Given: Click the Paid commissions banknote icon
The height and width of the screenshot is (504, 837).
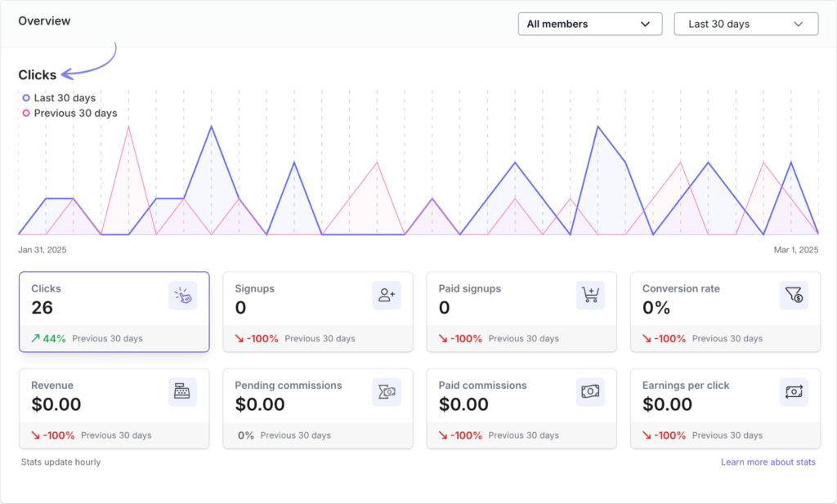Looking at the screenshot, I should [x=590, y=392].
